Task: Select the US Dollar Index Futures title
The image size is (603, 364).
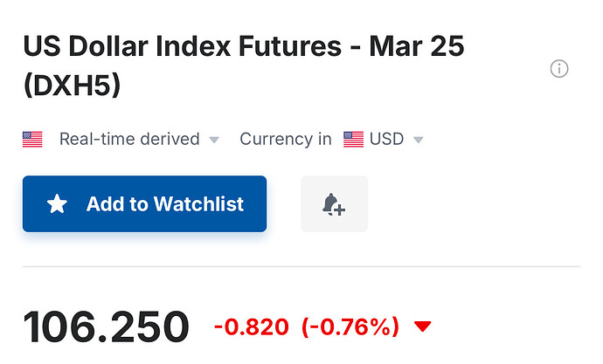Action: [243, 47]
